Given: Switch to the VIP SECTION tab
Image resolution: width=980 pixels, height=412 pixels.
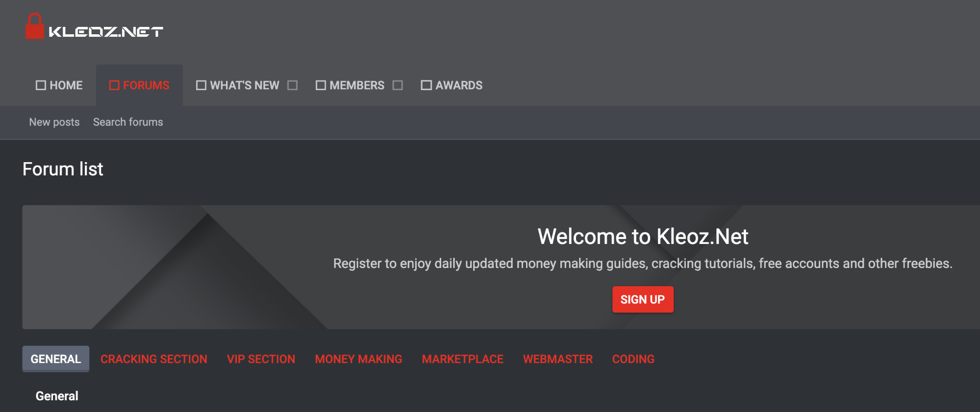Looking at the screenshot, I should (261, 359).
